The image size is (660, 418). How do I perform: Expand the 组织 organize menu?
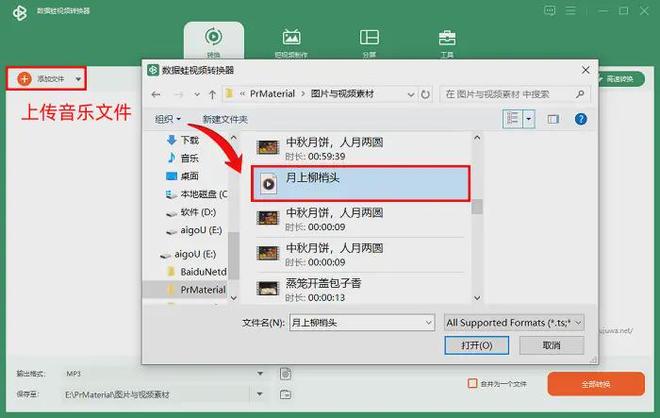point(167,119)
